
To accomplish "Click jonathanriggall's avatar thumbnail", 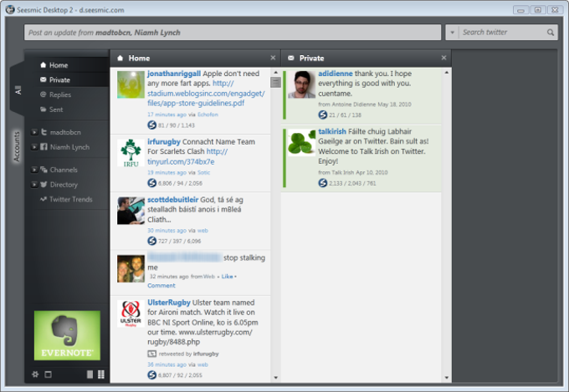I will pyautogui.click(x=131, y=84).
